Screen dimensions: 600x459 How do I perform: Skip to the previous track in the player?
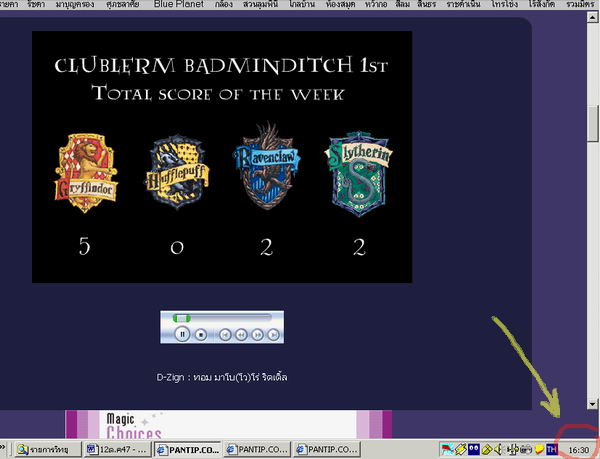pyautogui.click(x=225, y=335)
